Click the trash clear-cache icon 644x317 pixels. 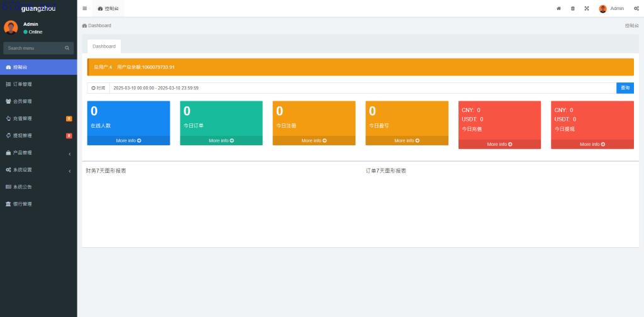pyautogui.click(x=572, y=8)
